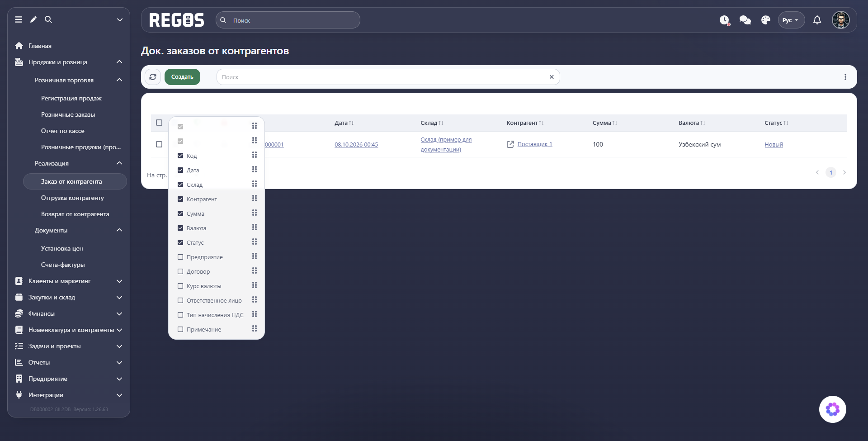Screen dimensions: 868x441
Task: Click the floating flower assistant button
Action: click(x=833, y=409)
